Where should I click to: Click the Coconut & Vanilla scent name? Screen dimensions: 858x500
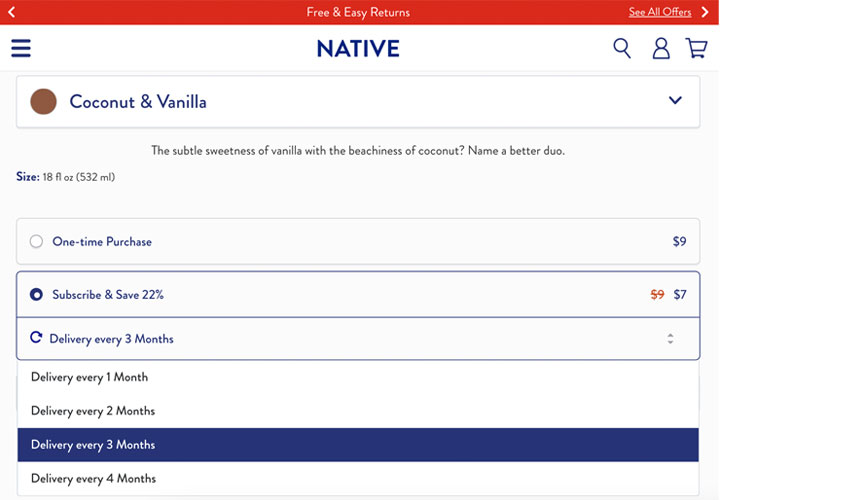(x=138, y=102)
